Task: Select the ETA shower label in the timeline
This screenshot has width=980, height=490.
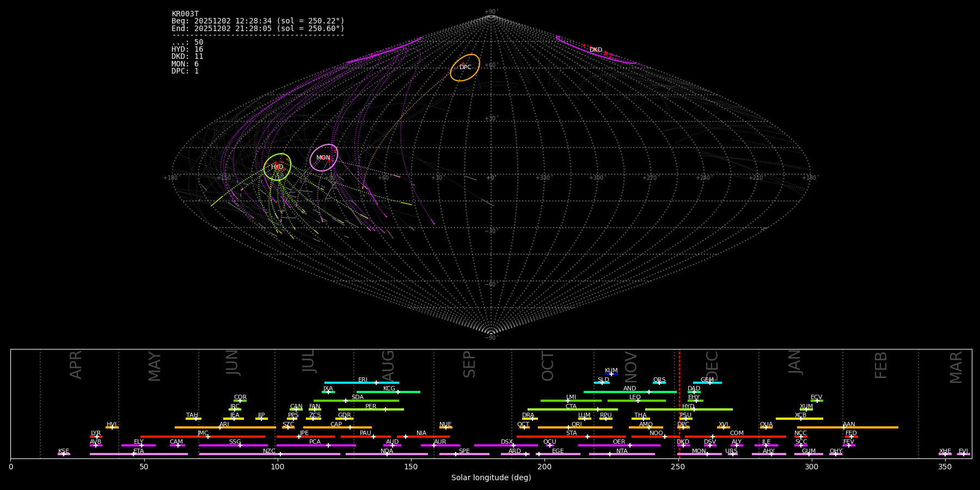Action: pyautogui.click(x=139, y=451)
